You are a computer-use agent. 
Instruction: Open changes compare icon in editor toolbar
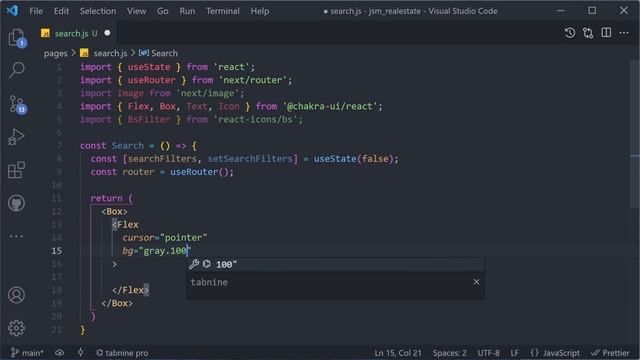pos(588,33)
